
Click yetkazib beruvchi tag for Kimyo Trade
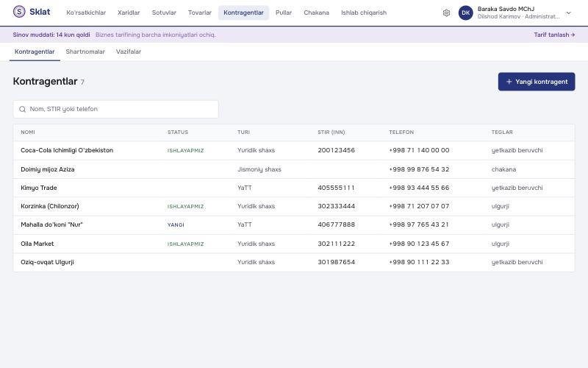pos(517,188)
